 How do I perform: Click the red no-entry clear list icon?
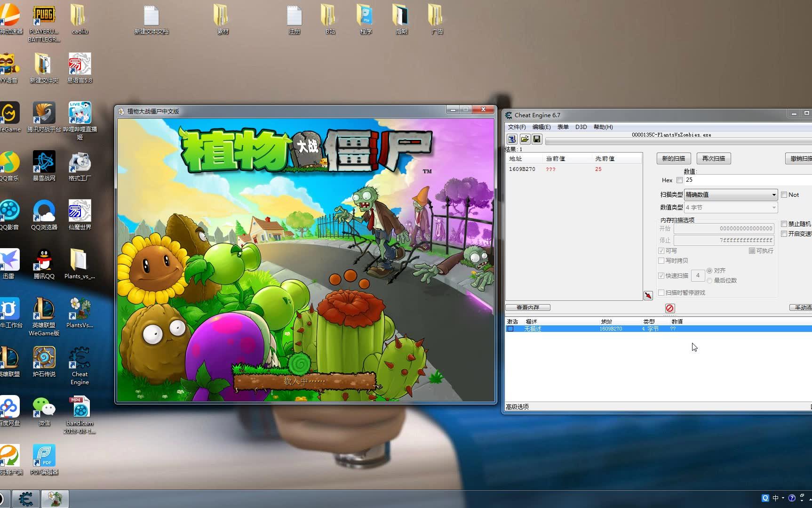point(670,308)
